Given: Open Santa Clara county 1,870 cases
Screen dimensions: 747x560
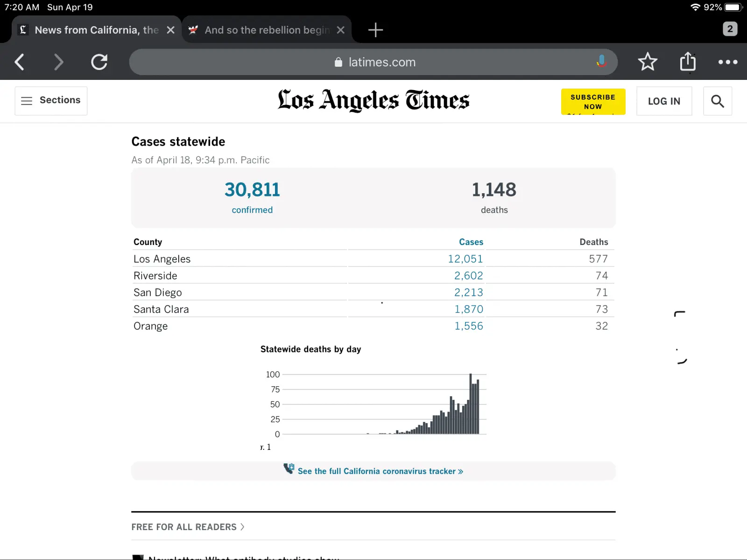Looking at the screenshot, I should (x=469, y=309).
